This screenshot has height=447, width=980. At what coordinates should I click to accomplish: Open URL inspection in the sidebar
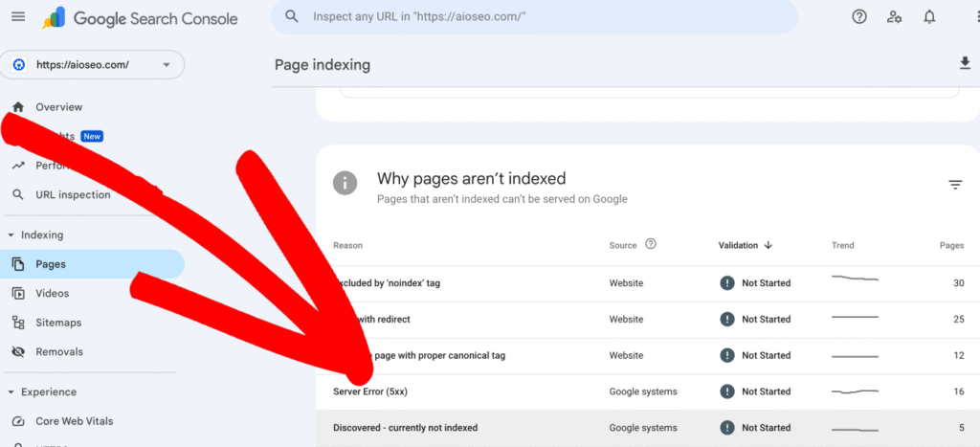tap(73, 195)
